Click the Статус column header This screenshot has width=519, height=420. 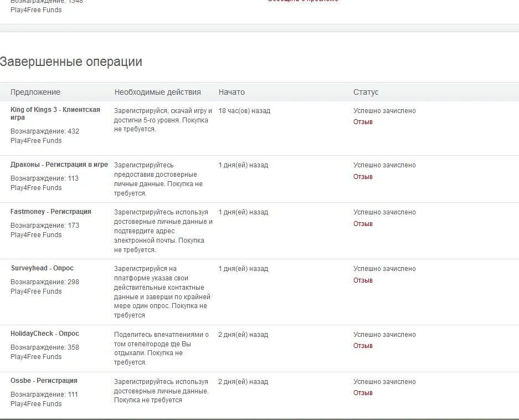(x=366, y=92)
